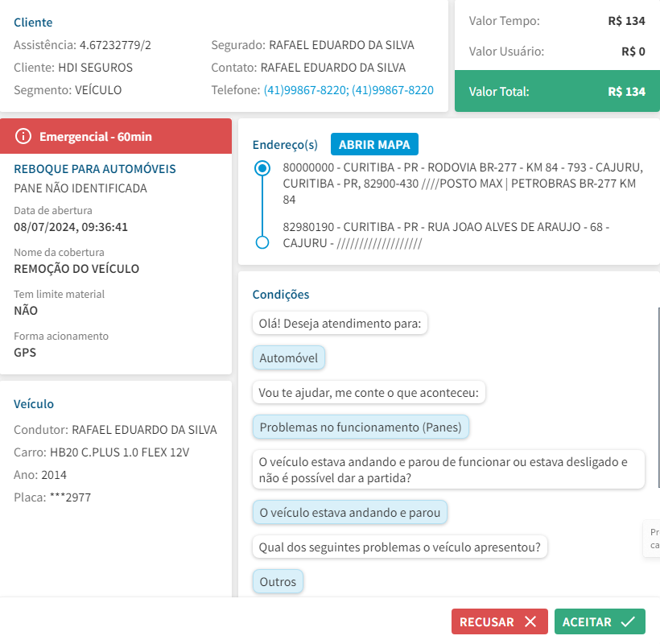This screenshot has width=660, height=644.
Task: Select the 'Problemas no funcionamento (Panes)' chip
Action: 361,427
